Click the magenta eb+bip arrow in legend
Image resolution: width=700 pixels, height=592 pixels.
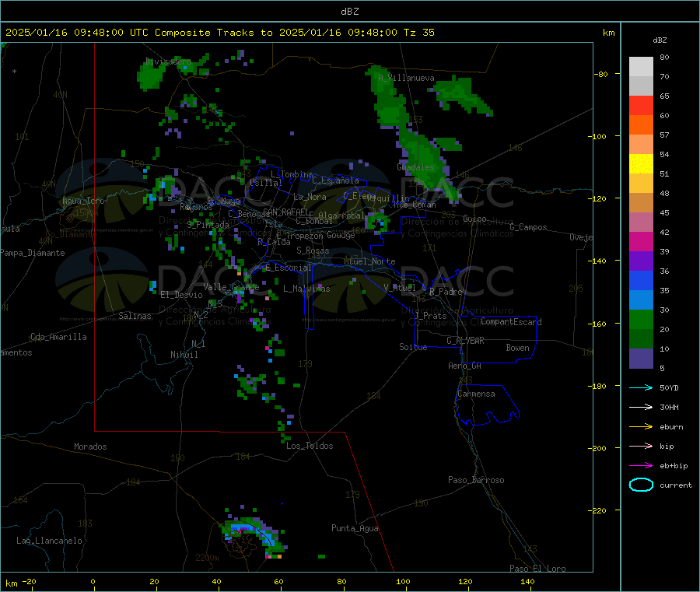click(641, 466)
